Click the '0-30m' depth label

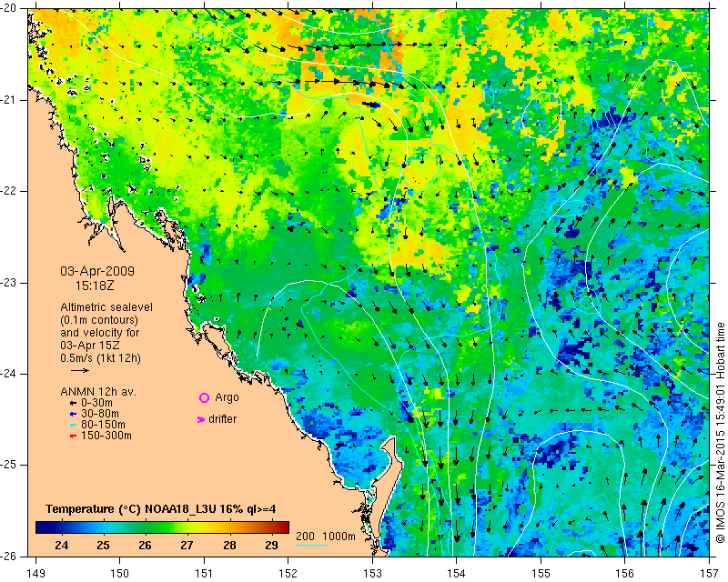click(x=96, y=403)
